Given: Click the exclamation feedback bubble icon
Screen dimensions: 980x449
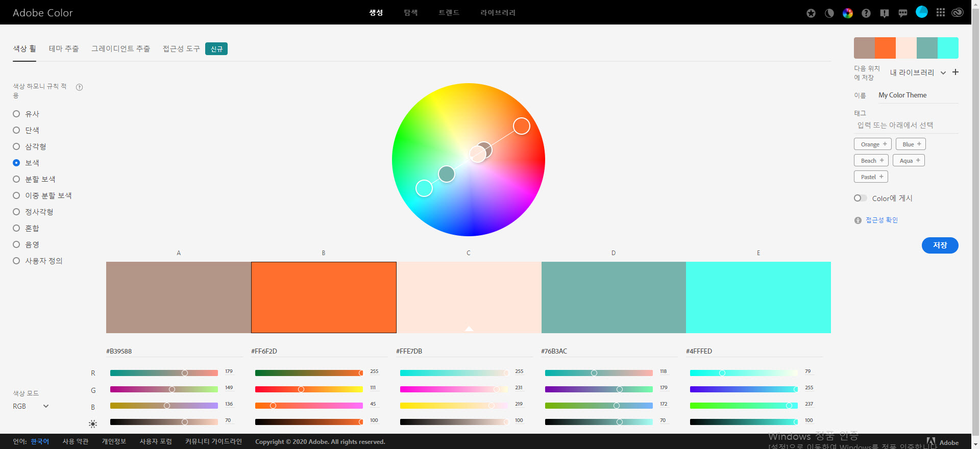Looking at the screenshot, I should 885,13.
